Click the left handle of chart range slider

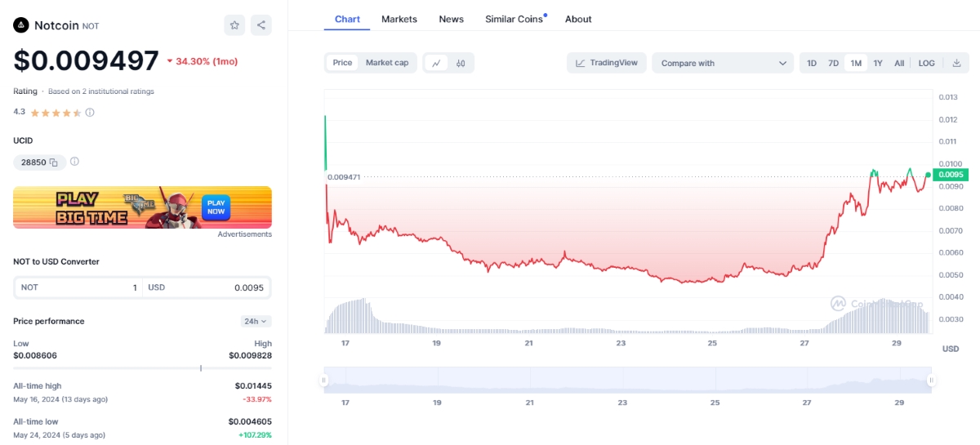pyautogui.click(x=324, y=380)
